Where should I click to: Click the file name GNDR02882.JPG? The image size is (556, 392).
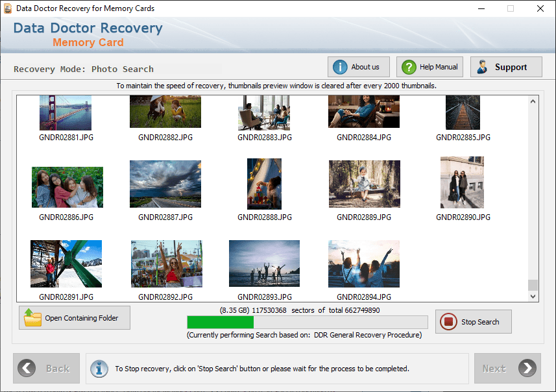coord(165,138)
